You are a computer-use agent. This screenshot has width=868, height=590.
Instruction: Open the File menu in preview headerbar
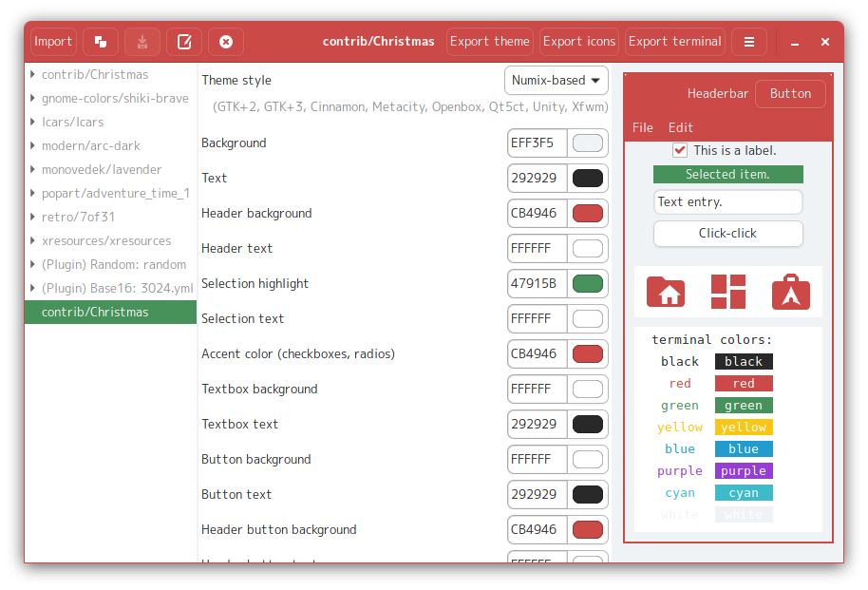642,127
